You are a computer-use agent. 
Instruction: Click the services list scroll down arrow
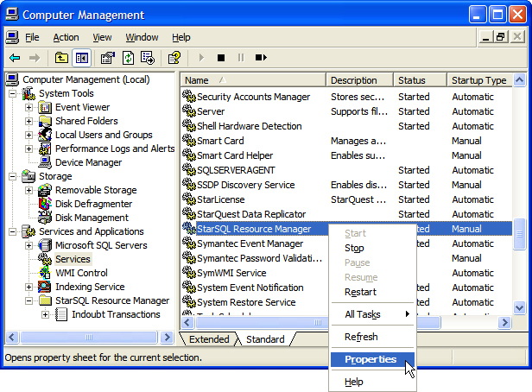[519, 308]
